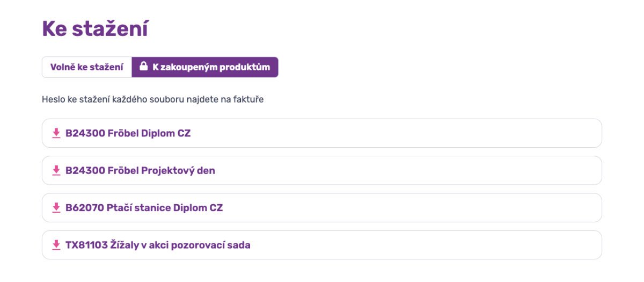Screen dimensions: 644x282
Task: Click the B62070 product code text
Action: click(84, 208)
